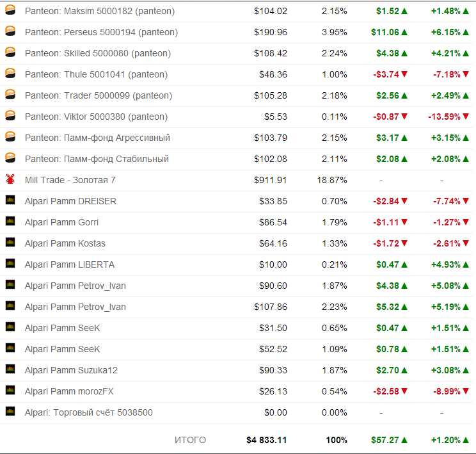Image resolution: width=476 pixels, height=454 pixels.
Task: Select the $911.91 balance of Mill Trade
Action: click(271, 180)
